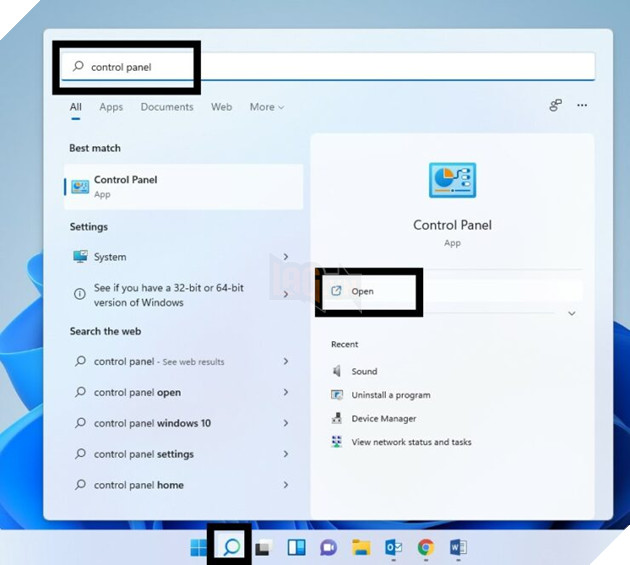Launch Google Chrome from the taskbar
Screen dimensions: 630x565
click(x=426, y=547)
